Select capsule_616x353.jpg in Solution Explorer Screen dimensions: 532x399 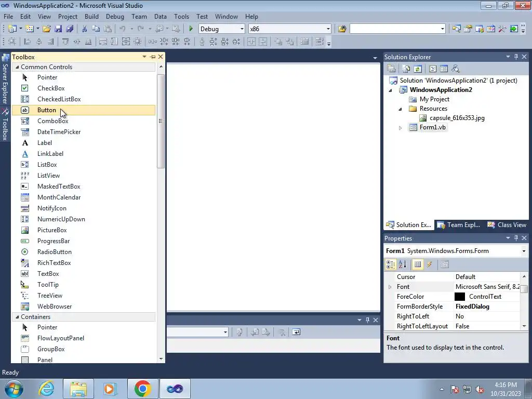457,118
